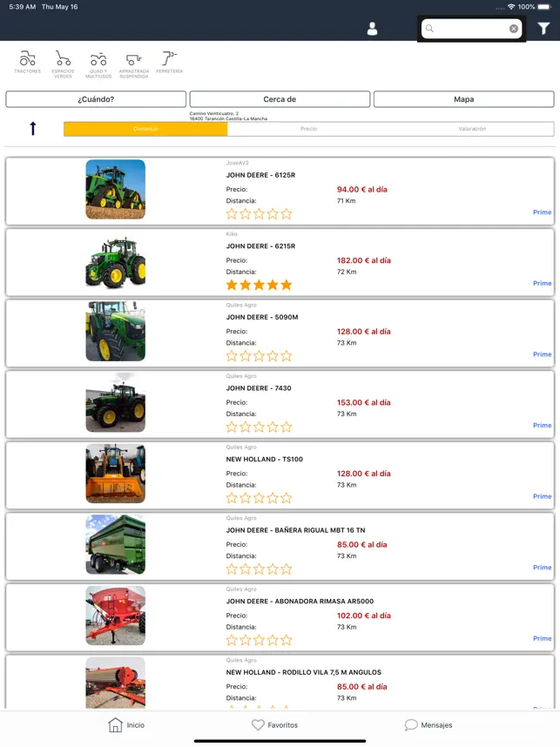Click Prime label on New Holland TS100
Image resolution: width=560 pixels, height=747 pixels.
542,496
